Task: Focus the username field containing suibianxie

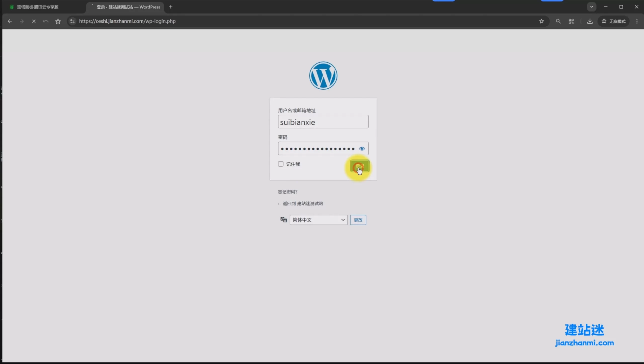Action: pyautogui.click(x=323, y=122)
